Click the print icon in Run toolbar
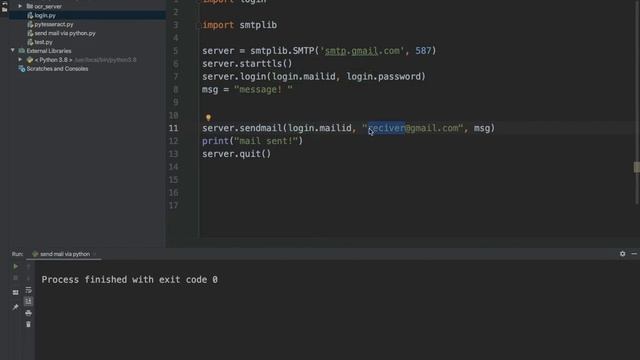This screenshot has width=640, height=360. tap(28, 313)
